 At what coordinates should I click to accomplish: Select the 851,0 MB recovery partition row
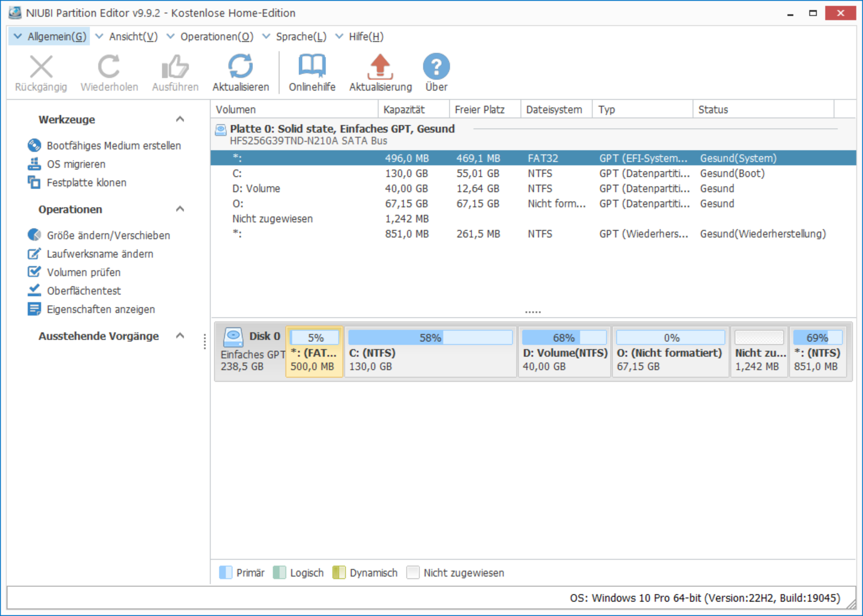click(533, 234)
